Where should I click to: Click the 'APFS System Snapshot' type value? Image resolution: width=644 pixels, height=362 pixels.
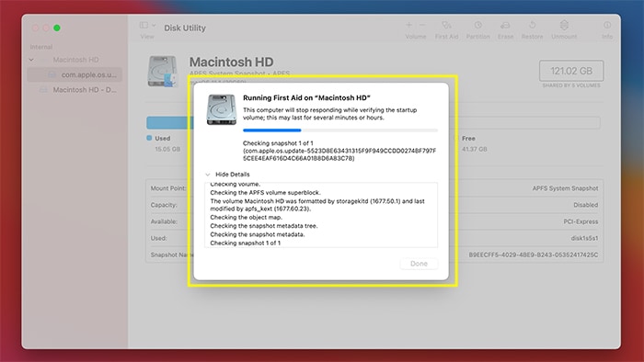[x=565, y=188]
